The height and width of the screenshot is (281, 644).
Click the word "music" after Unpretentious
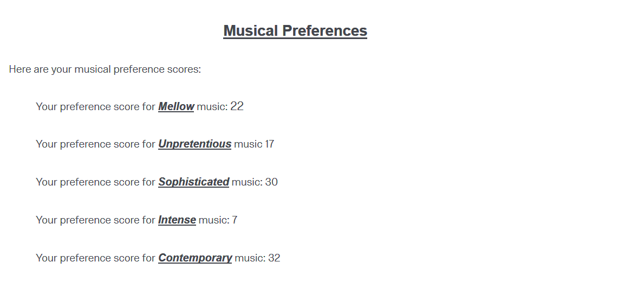tap(248, 144)
